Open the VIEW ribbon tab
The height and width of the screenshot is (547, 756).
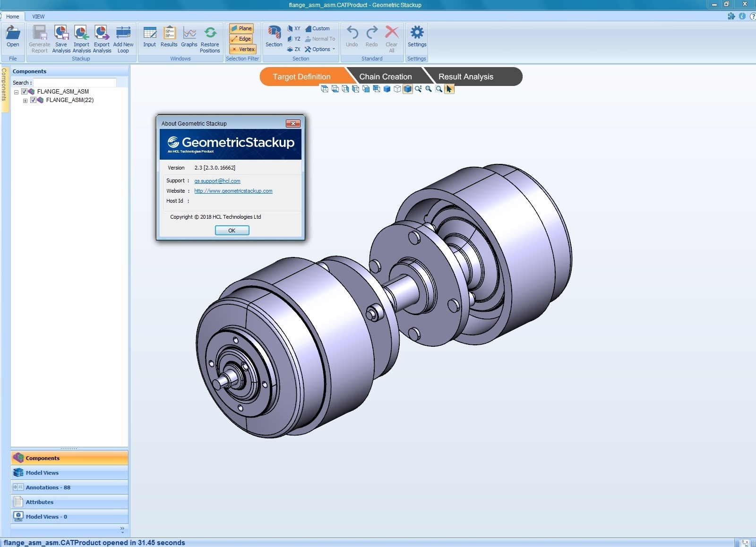click(x=38, y=17)
